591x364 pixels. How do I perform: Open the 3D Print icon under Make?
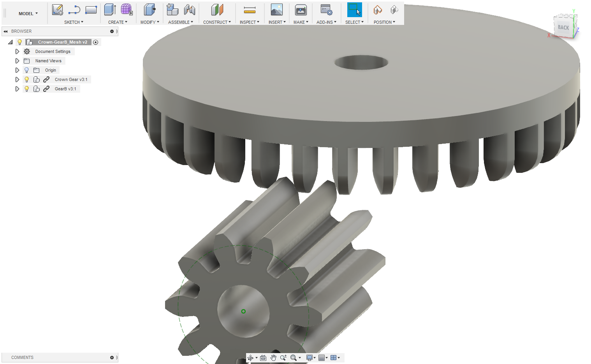tap(300, 10)
